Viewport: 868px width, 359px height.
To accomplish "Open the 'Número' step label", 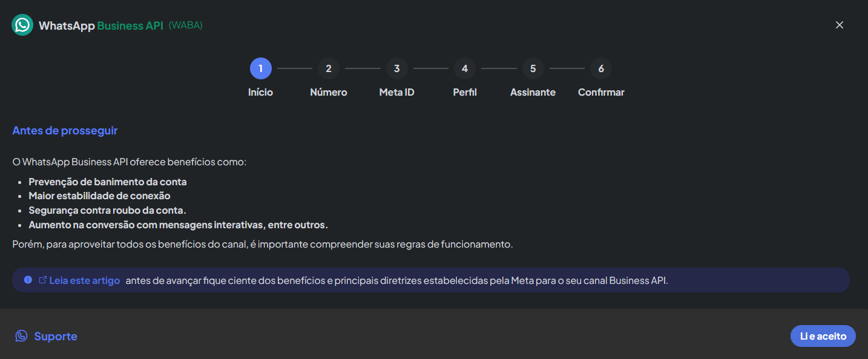I will [329, 93].
